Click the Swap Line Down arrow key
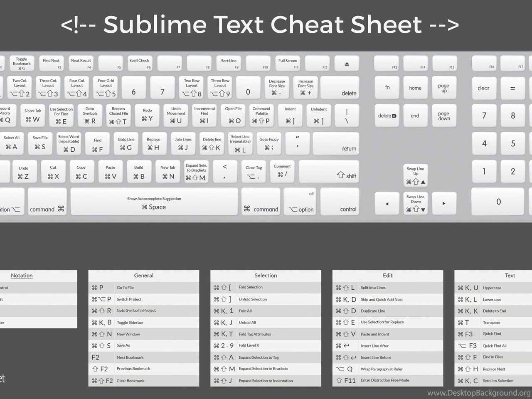 coord(416,203)
